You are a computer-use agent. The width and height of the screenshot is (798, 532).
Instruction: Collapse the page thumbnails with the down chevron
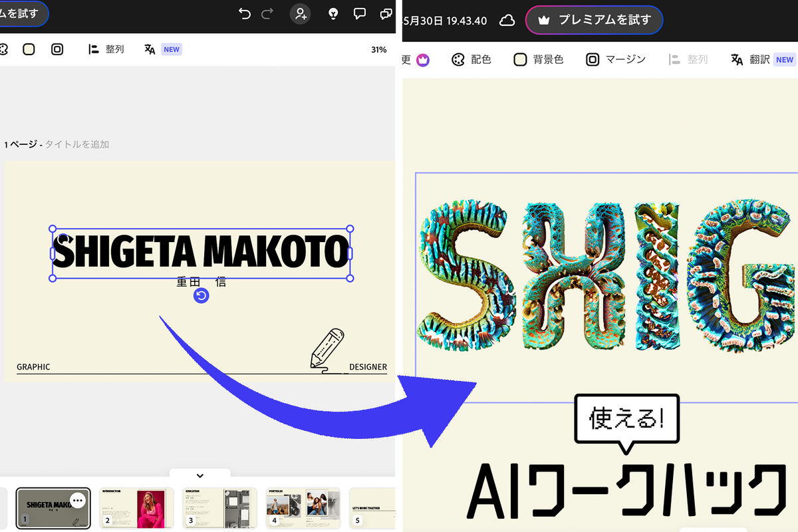coord(200,475)
